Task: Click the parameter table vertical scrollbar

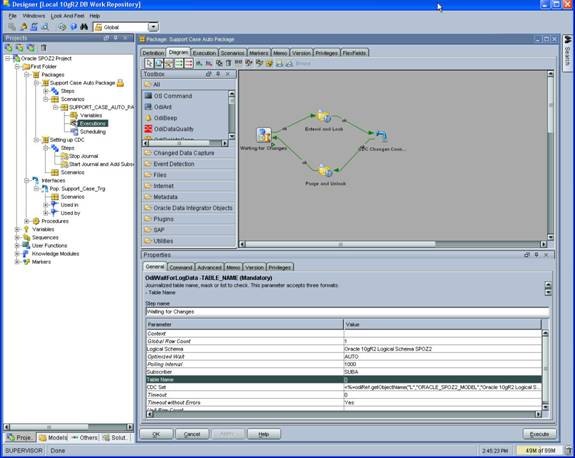Action: pos(545,370)
